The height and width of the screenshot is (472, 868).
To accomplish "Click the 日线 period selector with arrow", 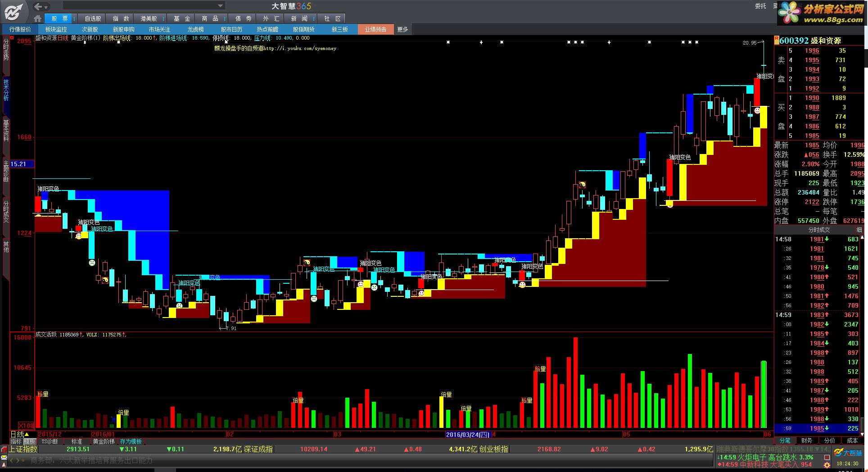I will tap(20, 434).
